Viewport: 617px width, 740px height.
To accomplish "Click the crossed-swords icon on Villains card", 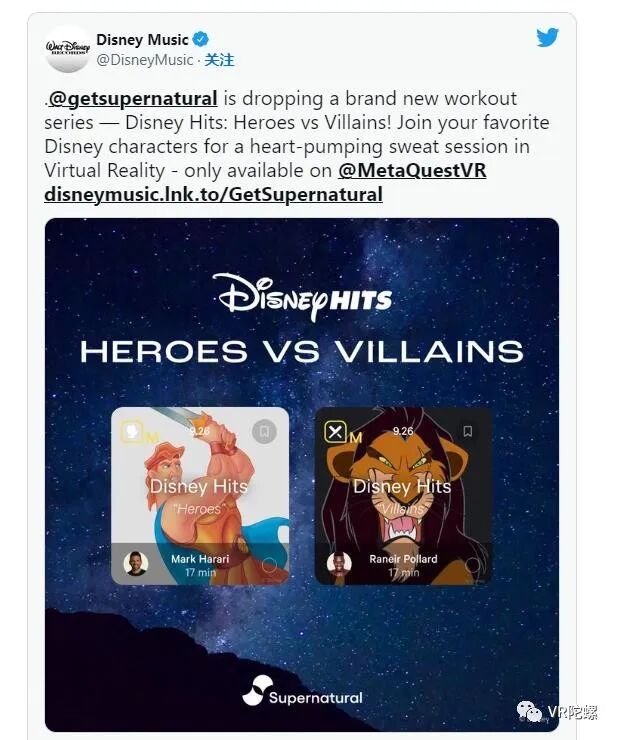I will pos(335,431).
